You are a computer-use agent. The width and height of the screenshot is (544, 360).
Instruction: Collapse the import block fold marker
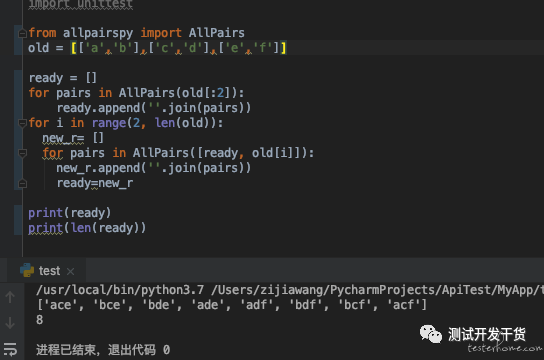coord(22,33)
